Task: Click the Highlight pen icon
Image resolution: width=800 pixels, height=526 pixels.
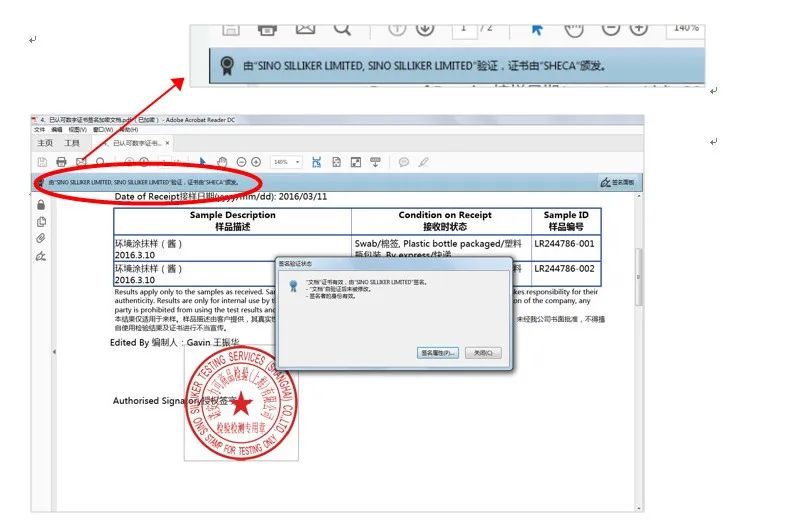Action: [x=423, y=162]
